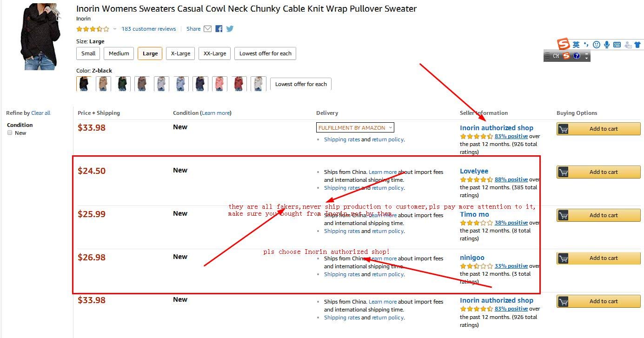Open Sogou soft keyboard icon
This screenshot has width=644, height=338.
tap(617, 45)
